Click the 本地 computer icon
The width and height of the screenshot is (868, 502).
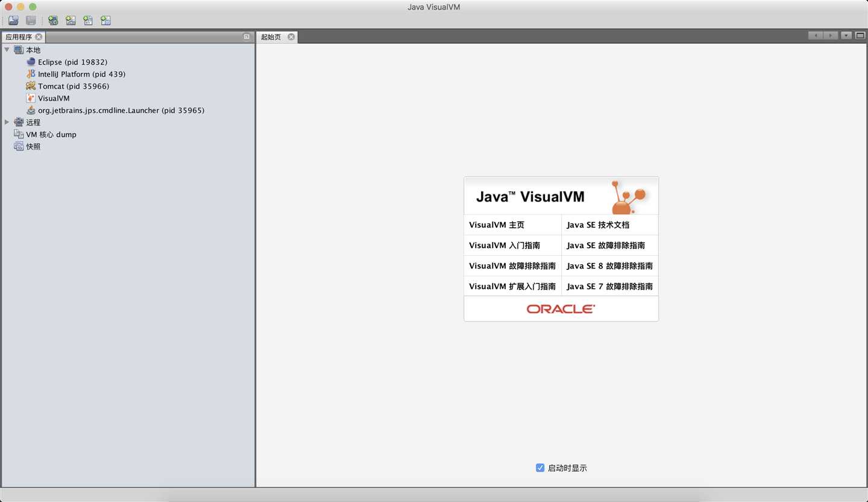tap(19, 50)
